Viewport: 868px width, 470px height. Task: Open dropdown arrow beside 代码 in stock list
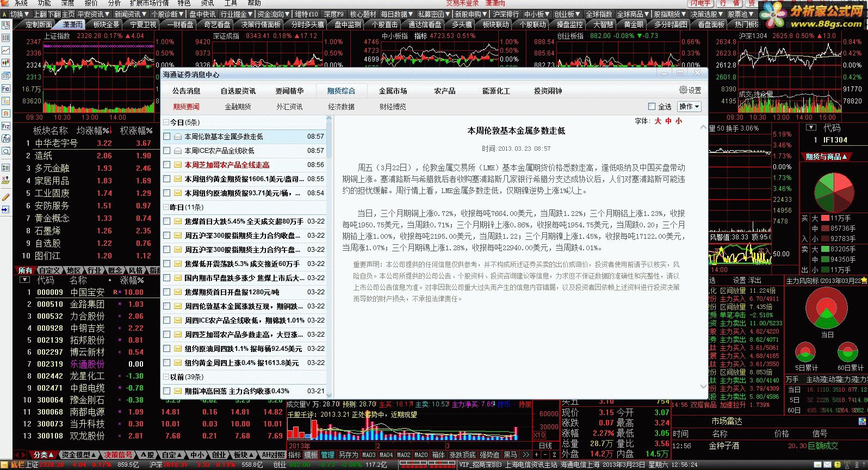click(24, 280)
